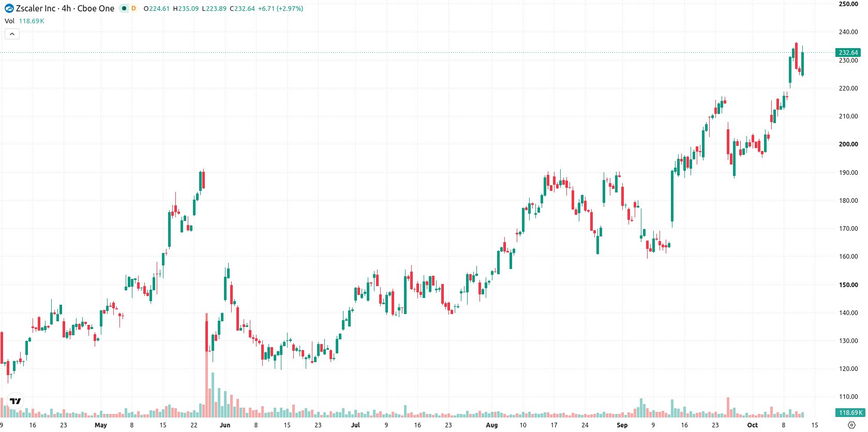Image resolution: width=868 pixels, height=432 pixels.
Task: Click the Zscaler company logo icon
Action: point(9,8)
